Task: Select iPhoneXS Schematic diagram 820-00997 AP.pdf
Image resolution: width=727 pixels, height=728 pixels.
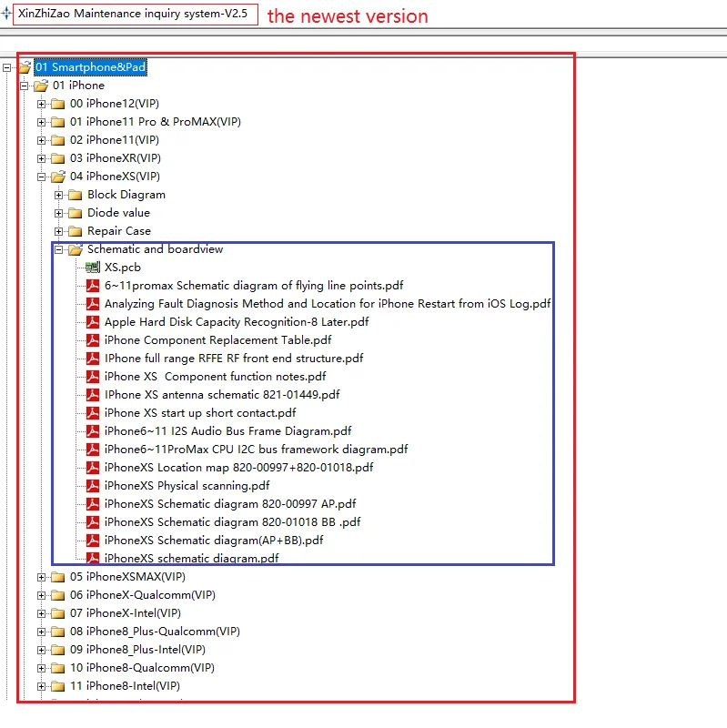Action: pyautogui.click(x=230, y=504)
